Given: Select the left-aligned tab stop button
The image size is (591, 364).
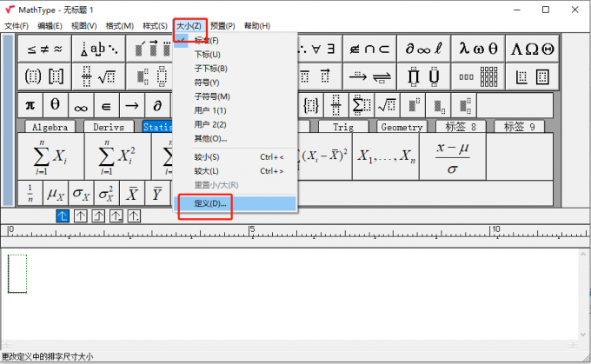Looking at the screenshot, I should pyautogui.click(x=63, y=216).
